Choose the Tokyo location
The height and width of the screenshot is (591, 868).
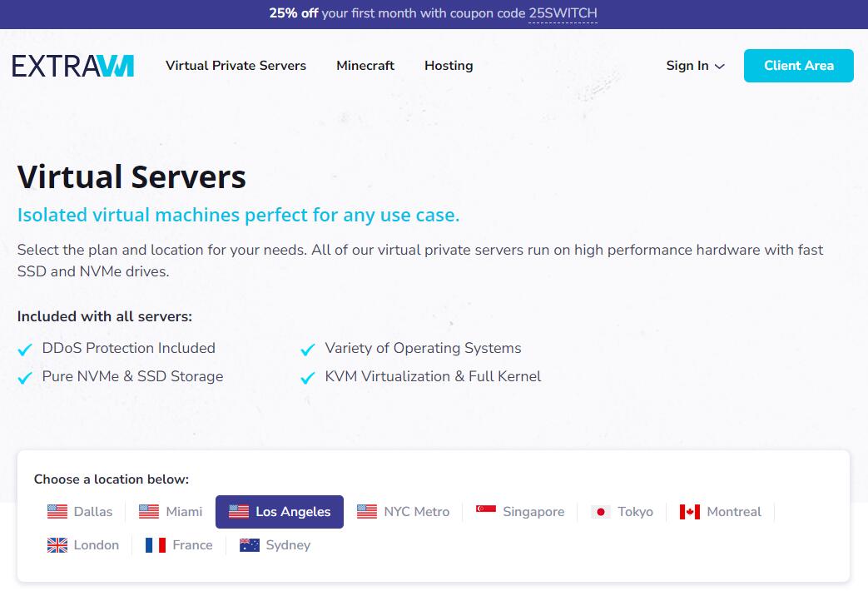pyautogui.click(x=622, y=512)
